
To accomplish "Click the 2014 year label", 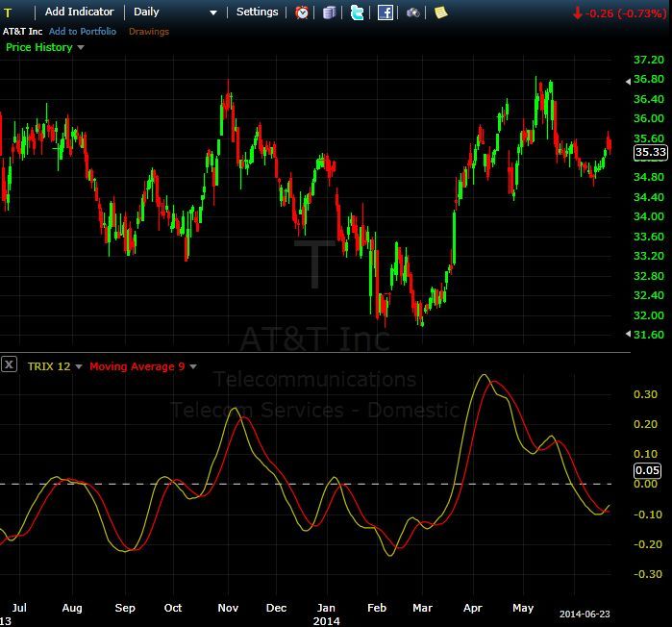I will [326, 621].
